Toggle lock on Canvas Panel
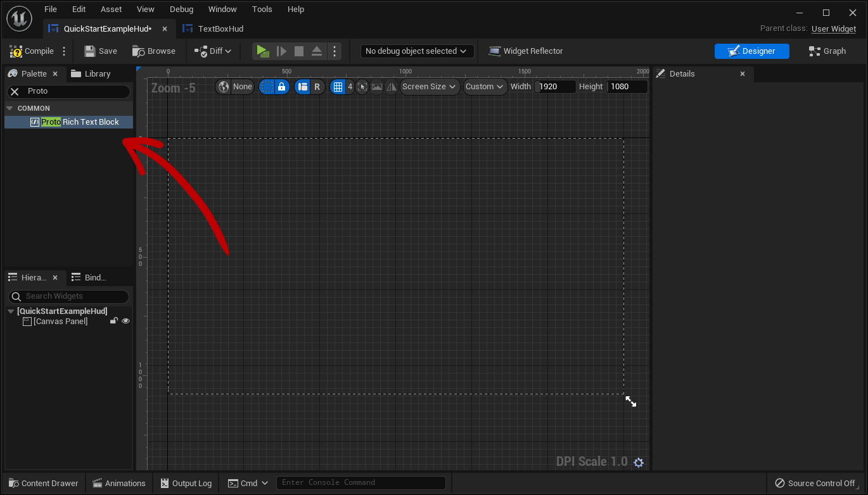This screenshot has width=868, height=495. coord(113,322)
